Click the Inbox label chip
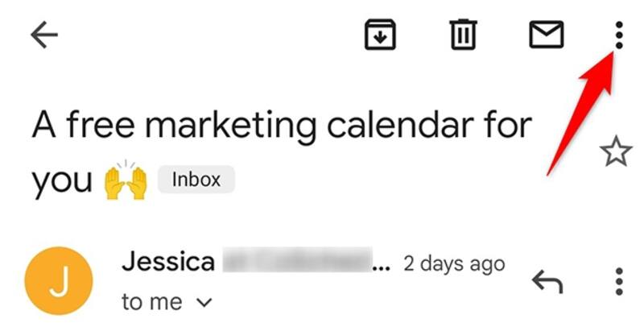This screenshot has height=327, width=644. pos(196,179)
